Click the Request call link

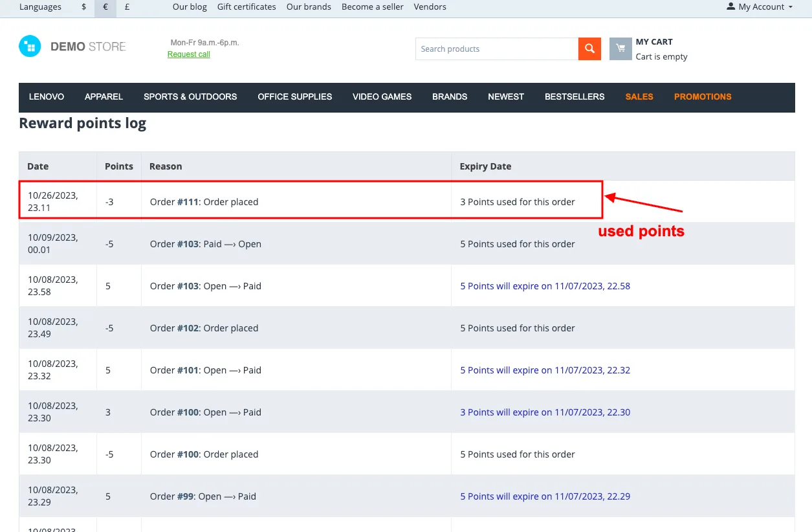tap(189, 54)
